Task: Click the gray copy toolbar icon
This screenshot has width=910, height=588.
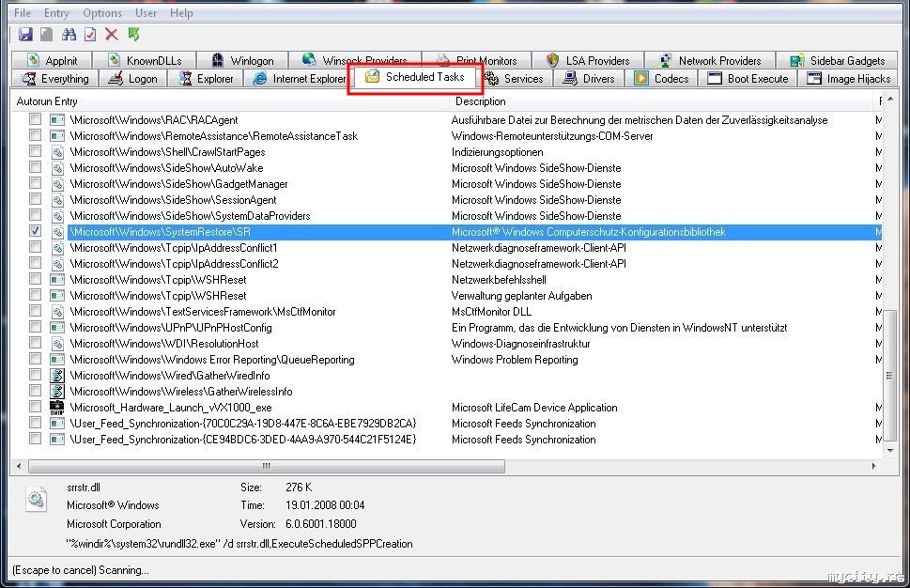Action: (46, 34)
